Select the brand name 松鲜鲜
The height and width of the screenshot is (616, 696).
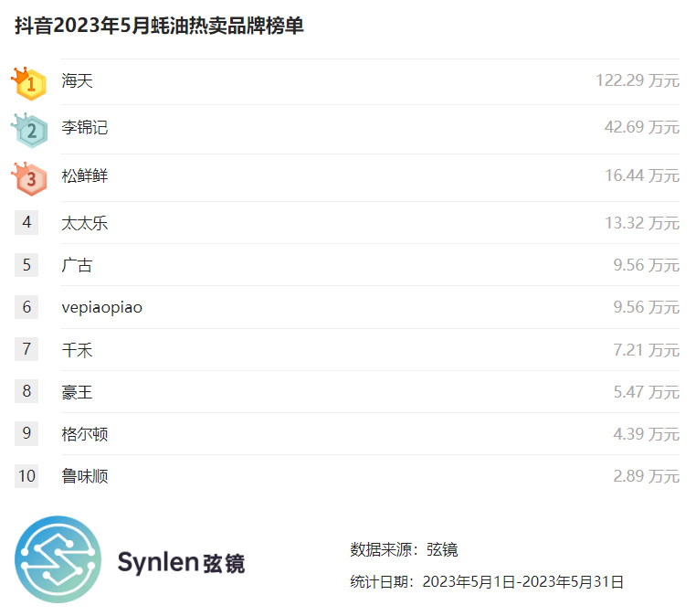(85, 175)
